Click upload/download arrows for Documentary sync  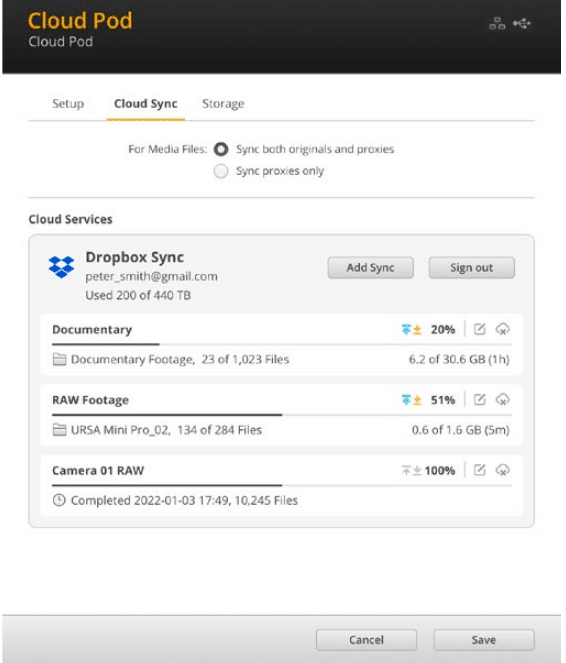[x=413, y=330]
